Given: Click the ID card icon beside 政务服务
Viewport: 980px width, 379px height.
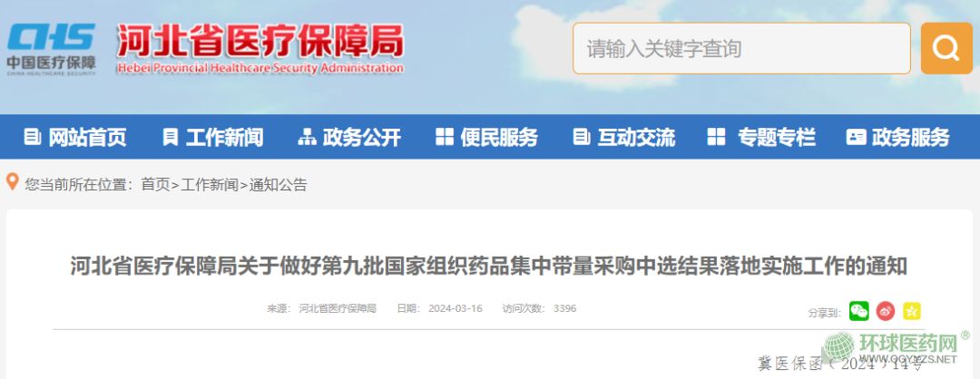Looking at the screenshot, I should (856, 137).
